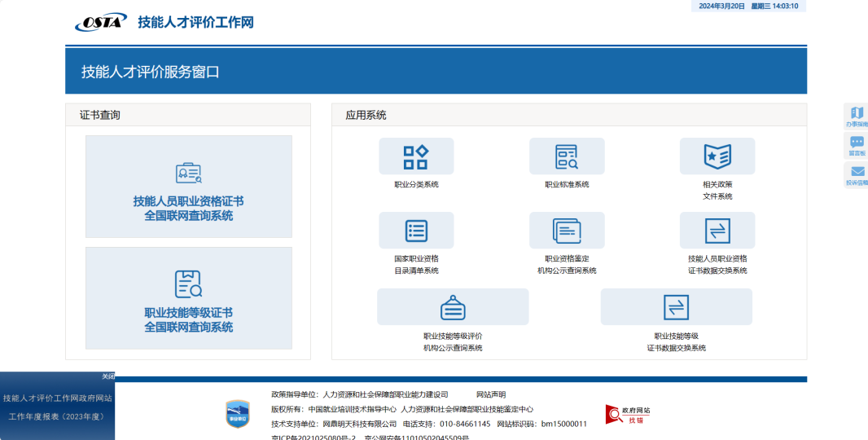Click the 技能人才评价工作网 site title

click(196, 22)
